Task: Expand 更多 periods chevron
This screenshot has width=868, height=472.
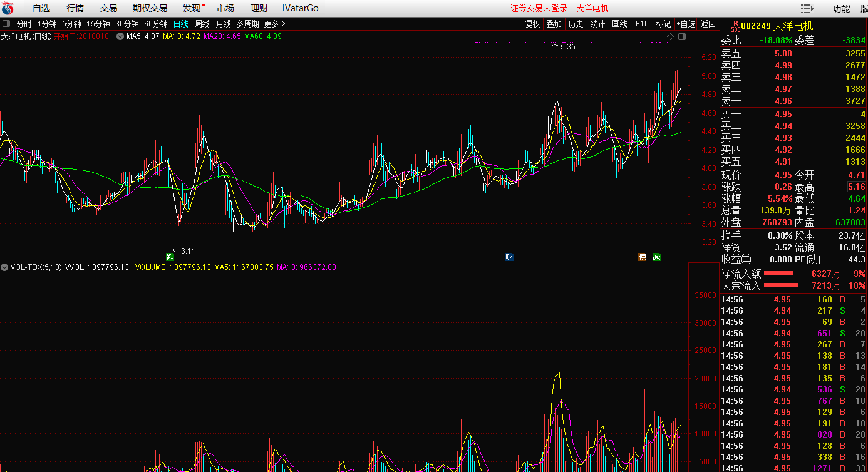Action: tap(283, 24)
